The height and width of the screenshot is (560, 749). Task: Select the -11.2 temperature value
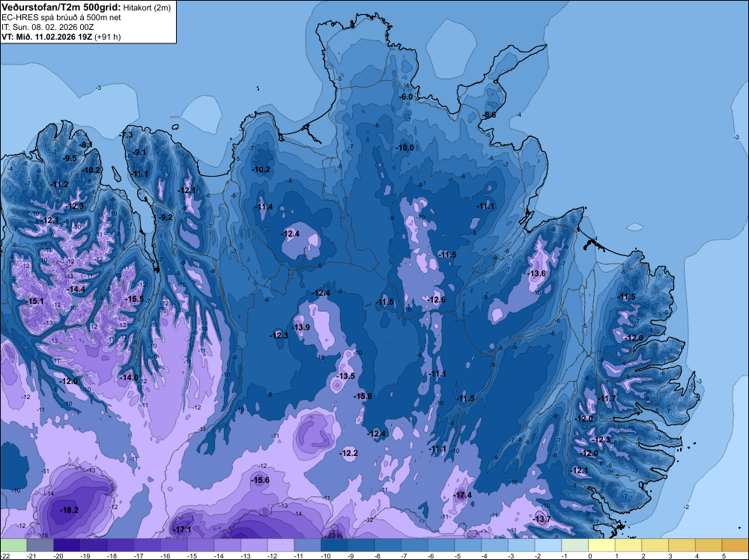coord(59,184)
